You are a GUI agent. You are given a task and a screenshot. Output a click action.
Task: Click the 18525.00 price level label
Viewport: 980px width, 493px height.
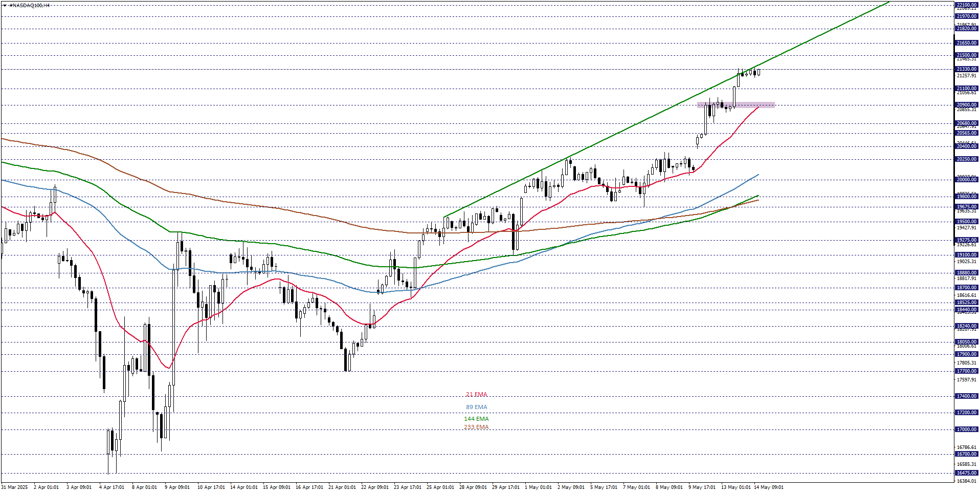pyautogui.click(x=967, y=303)
